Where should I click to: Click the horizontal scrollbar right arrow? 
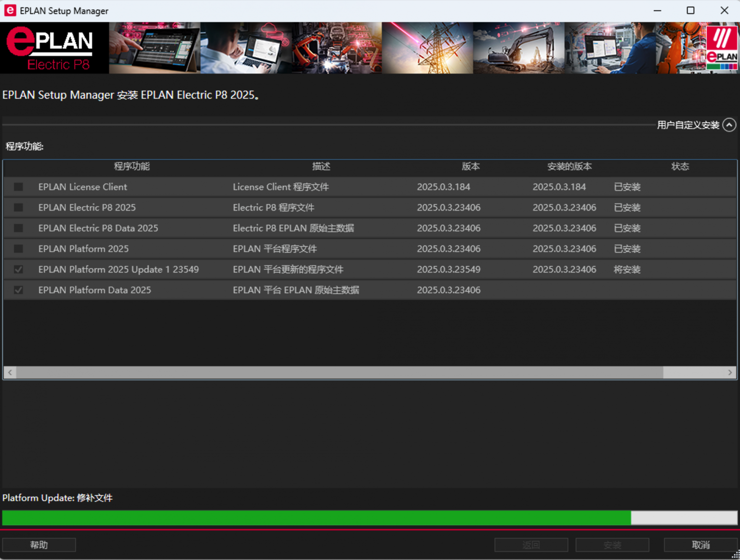click(x=730, y=373)
